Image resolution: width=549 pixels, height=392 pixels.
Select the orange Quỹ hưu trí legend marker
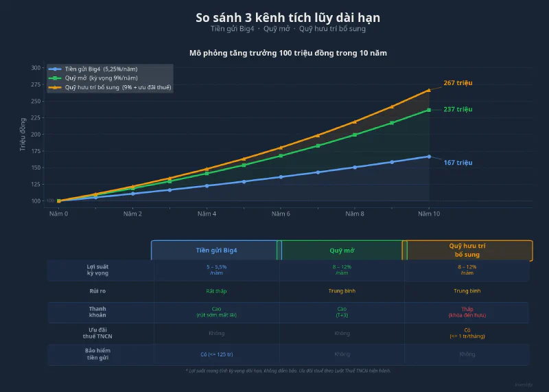(x=55, y=87)
